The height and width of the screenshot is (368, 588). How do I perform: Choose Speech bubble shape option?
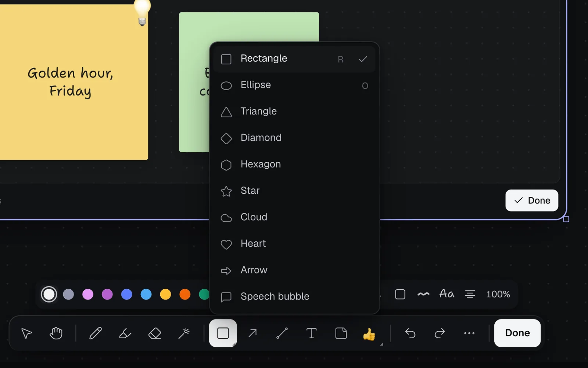click(x=294, y=297)
